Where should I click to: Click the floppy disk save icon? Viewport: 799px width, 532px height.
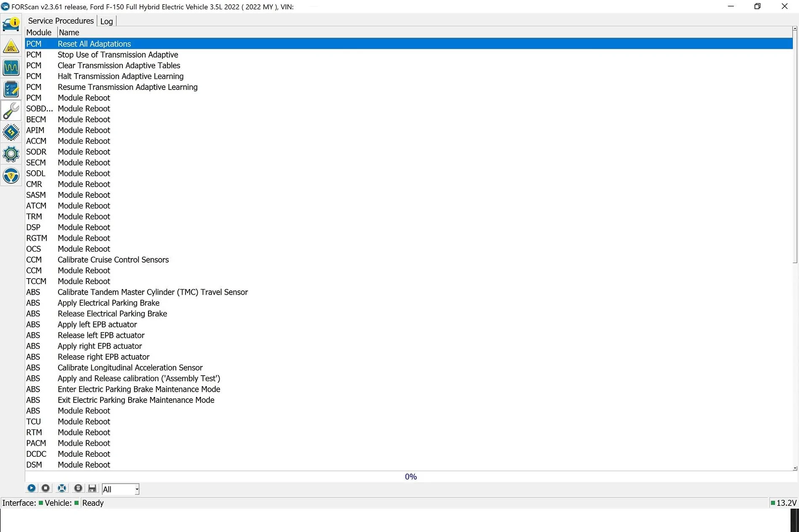point(92,488)
